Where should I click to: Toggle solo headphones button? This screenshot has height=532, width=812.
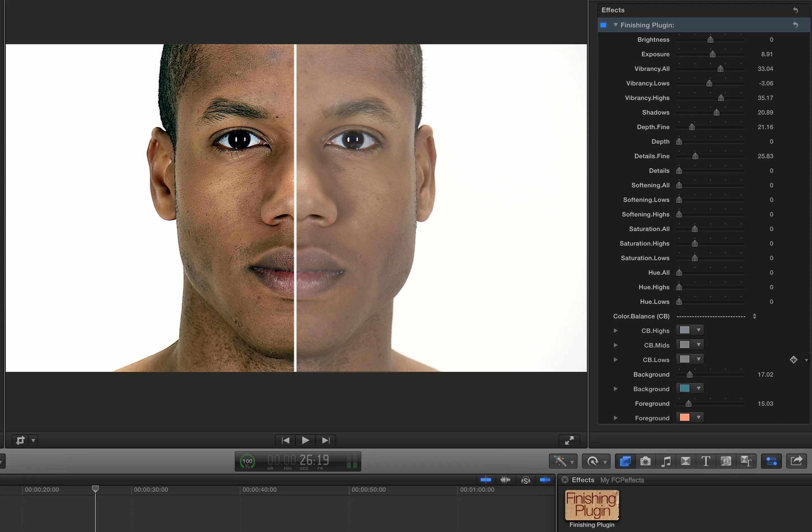click(x=525, y=480)
